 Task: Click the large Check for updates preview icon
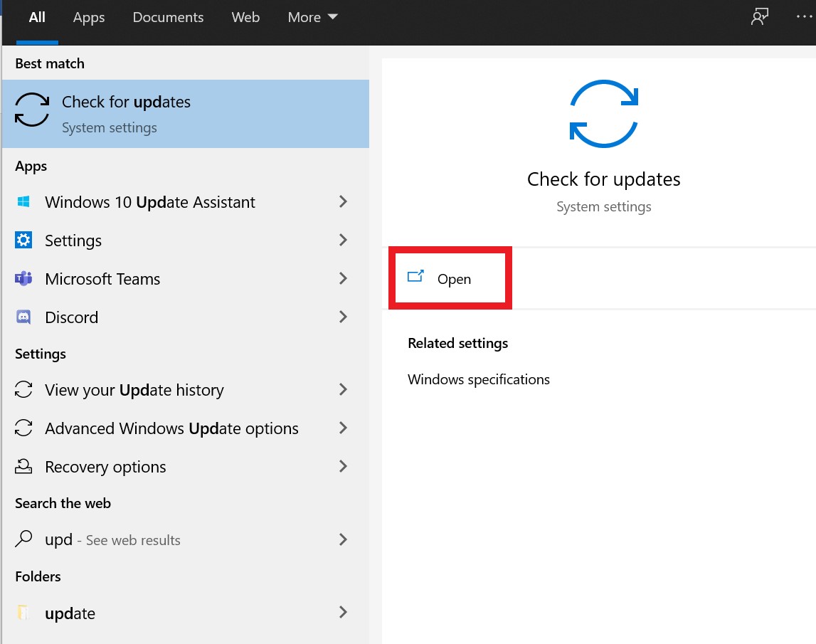[x=603, y=114]
